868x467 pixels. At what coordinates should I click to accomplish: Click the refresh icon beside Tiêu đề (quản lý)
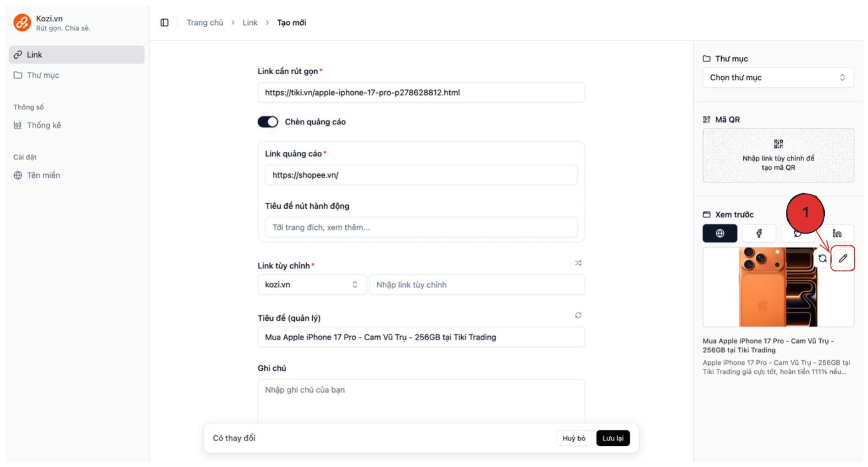pos(578,315)
